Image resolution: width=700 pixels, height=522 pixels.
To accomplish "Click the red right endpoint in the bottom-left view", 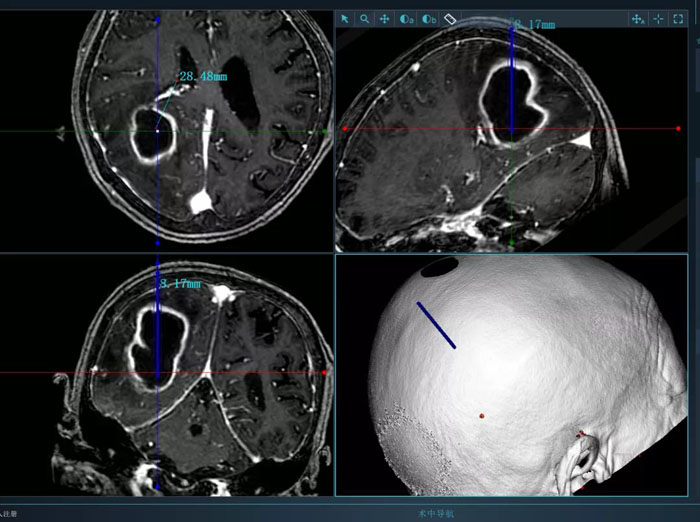I will pyautogui.click(x=325, y=373).
